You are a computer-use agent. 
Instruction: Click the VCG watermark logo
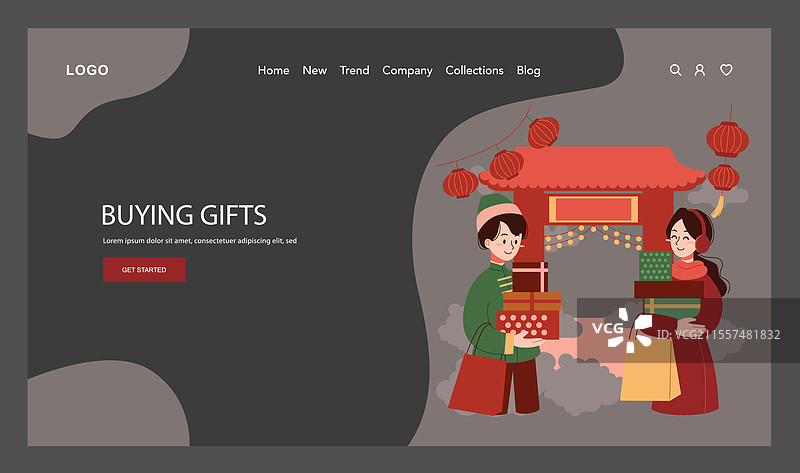[622, 330]
